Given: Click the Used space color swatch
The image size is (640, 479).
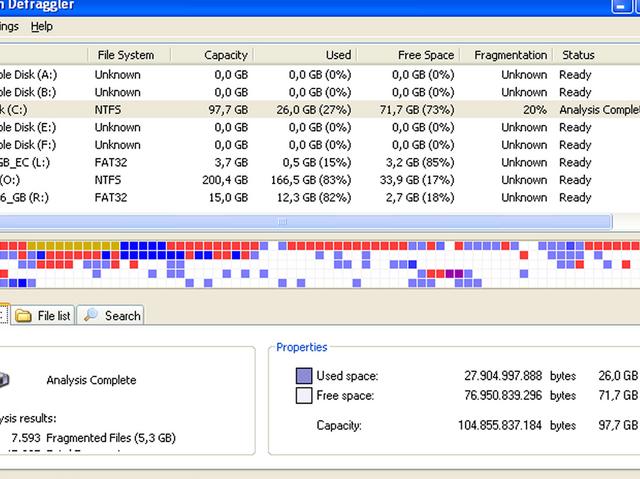Looking at the screenshot, I should tap(304, 376).
